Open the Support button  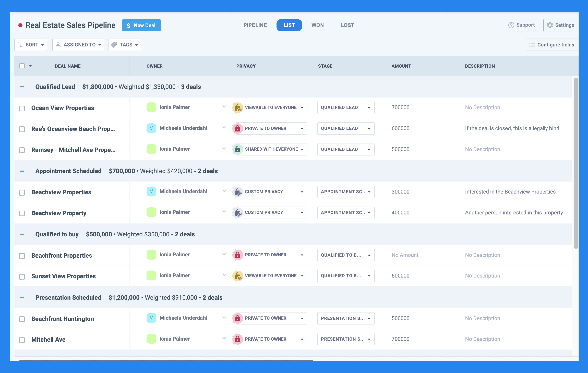pos(522,25)
